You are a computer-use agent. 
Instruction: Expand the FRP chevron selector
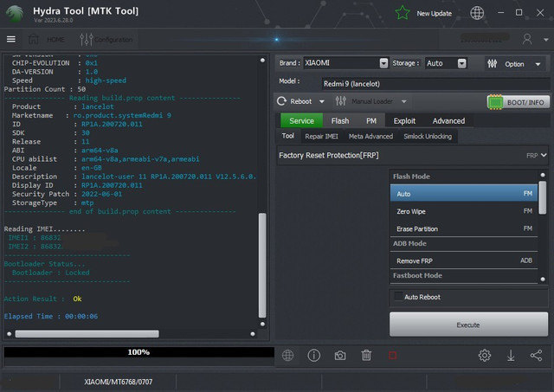pos(544,155)
